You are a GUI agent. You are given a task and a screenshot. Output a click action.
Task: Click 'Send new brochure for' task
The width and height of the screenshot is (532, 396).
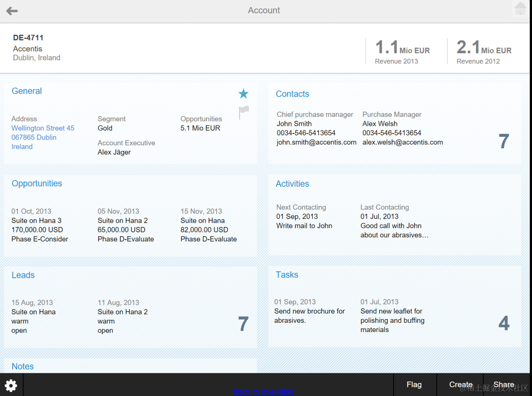(x=310, y=311)
